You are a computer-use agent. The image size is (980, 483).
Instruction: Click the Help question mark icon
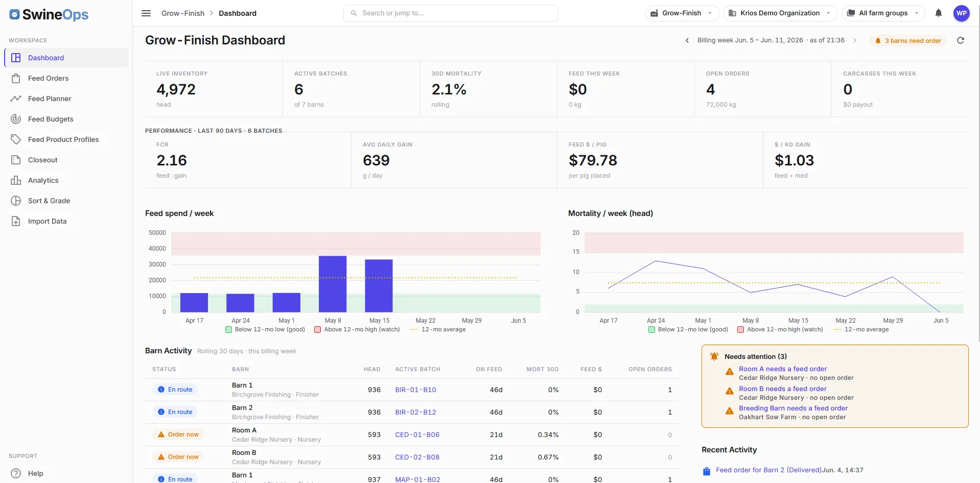click(16, 473)
